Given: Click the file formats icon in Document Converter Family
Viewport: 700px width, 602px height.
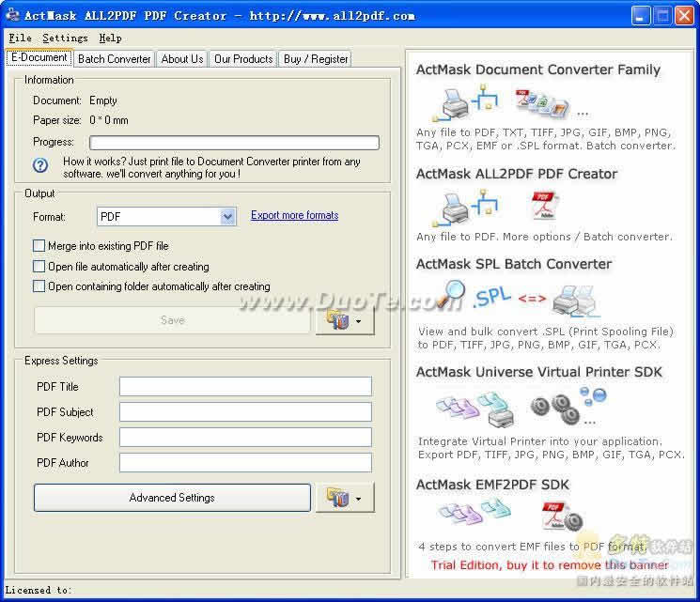Looking at the screenshot, I should (542, 102).
